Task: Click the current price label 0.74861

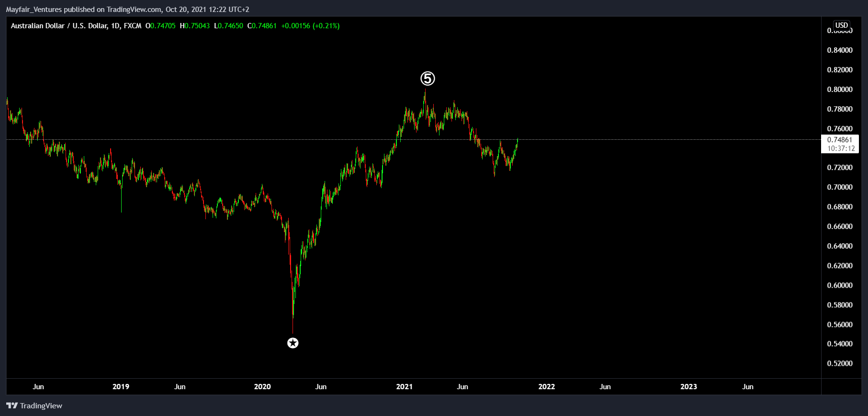Action: click(x=840, y=140)
